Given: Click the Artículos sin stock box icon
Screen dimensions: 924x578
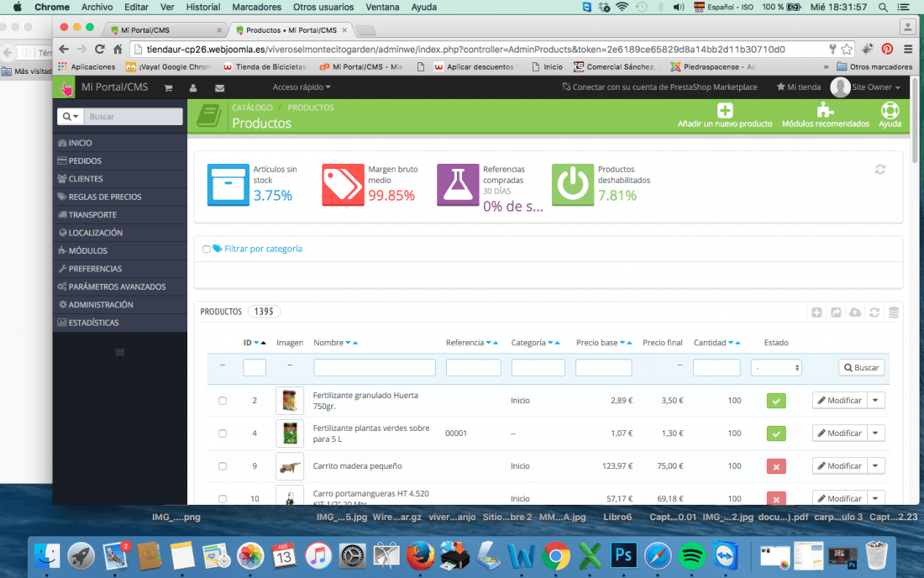Looking at the screenshot, I should click(228, 185).
